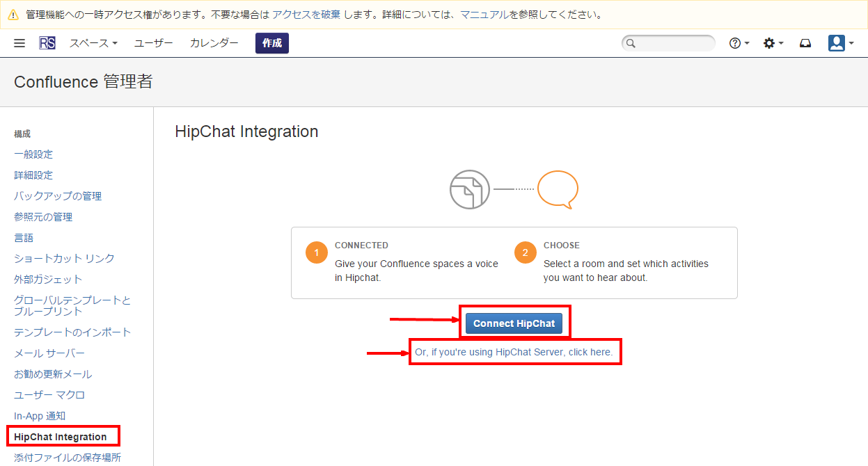The image size is (868, 466).
Task: Click the 作成 create button
Action: (272, 43)
